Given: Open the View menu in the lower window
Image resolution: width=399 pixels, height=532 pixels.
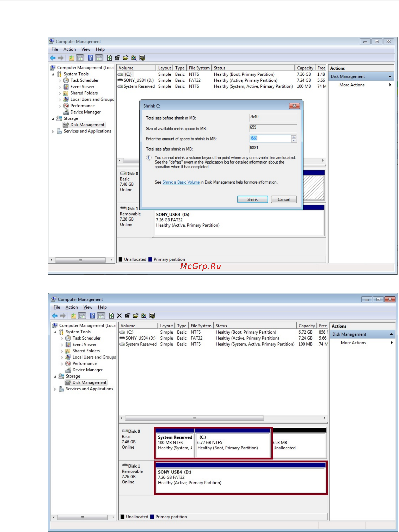Looking at the screenshot, I should (88, 307).
